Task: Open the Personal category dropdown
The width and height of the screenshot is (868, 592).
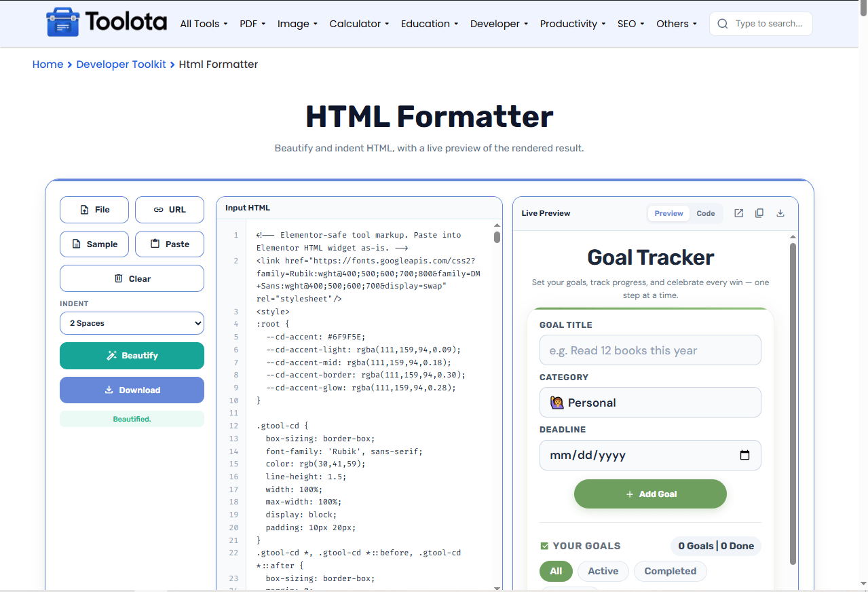Action: (650, 403)
